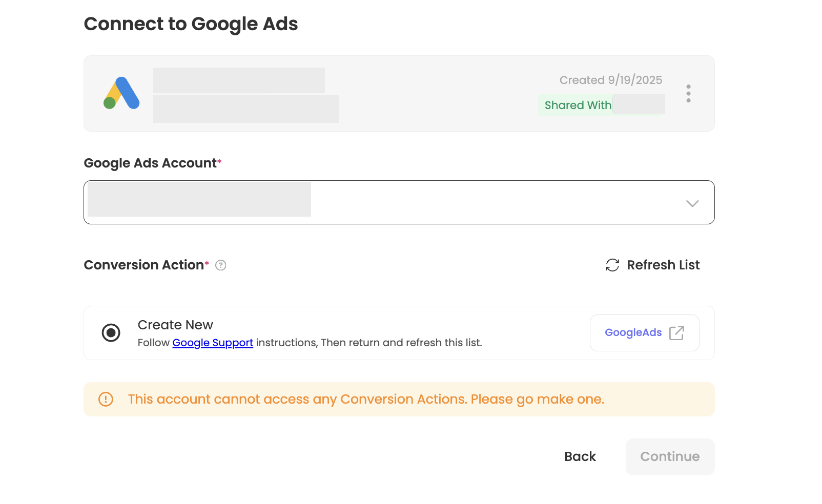Click the external link arrow icon
The height and width of the screenshot is (504, 822).
pos(676,333)
